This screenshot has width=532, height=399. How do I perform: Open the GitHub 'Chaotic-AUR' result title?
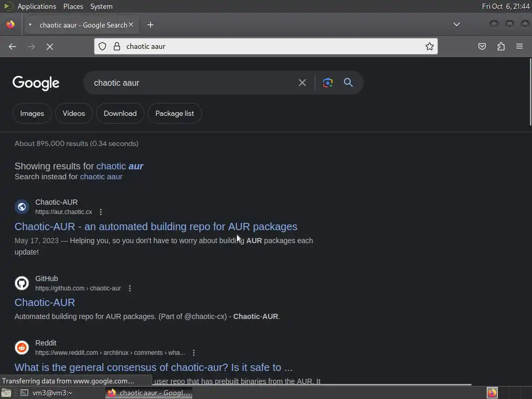tap(45, 303)
